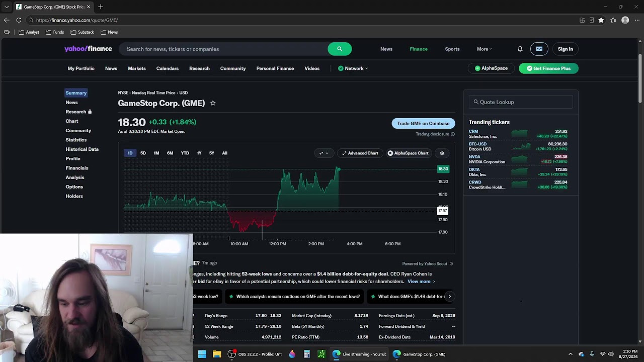
Task: Switch to OBS 32.2.2 in taskbar
Action: pos(256,354)
